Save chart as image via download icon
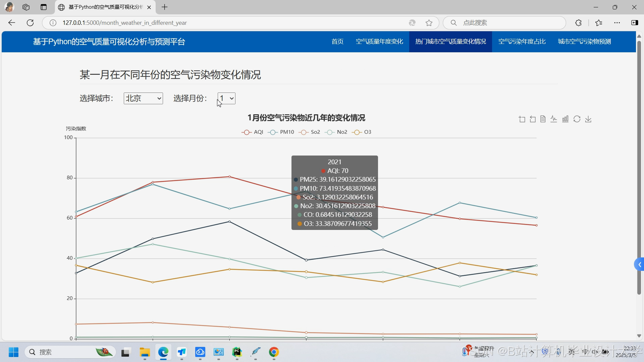644x362 pixels. click(x=588, y=119)
